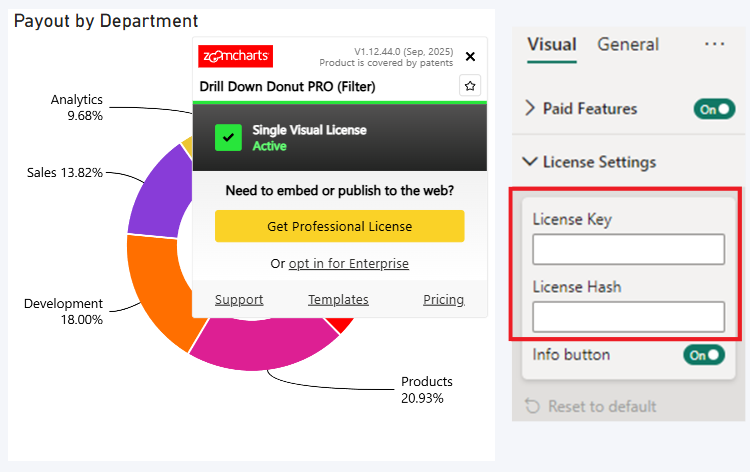This screenshot has width=750, height=472.
Task: Switch to the Visual tab
Action: click(551, 44)
